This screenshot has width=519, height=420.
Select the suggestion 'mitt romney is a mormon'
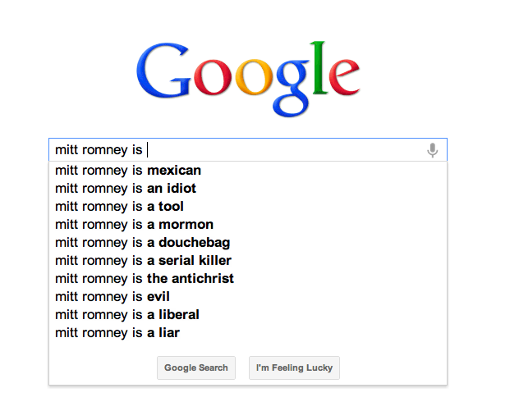click(x=135, y=225)
